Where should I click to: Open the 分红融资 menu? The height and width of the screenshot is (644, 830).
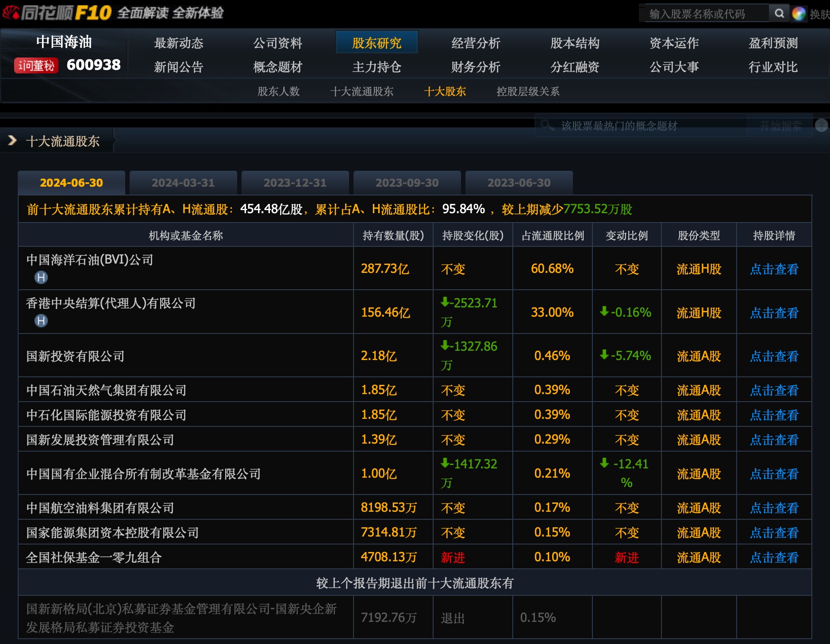(575, 67)
